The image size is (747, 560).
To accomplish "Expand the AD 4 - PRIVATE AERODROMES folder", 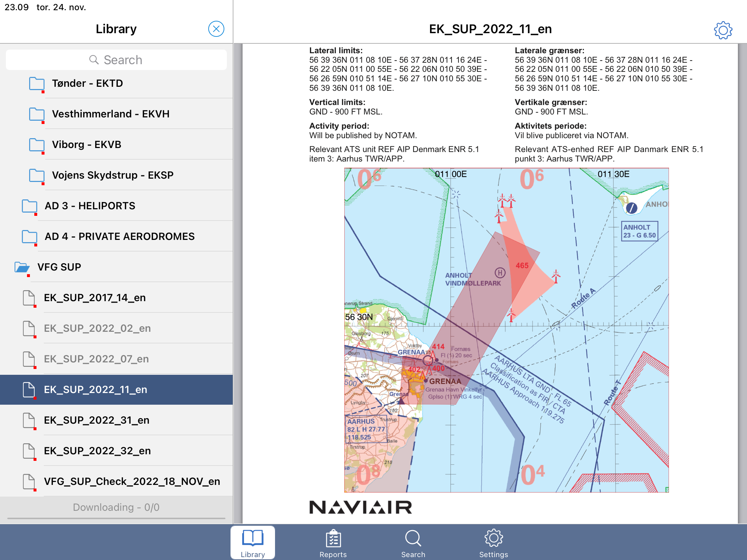I will [116, 236].
